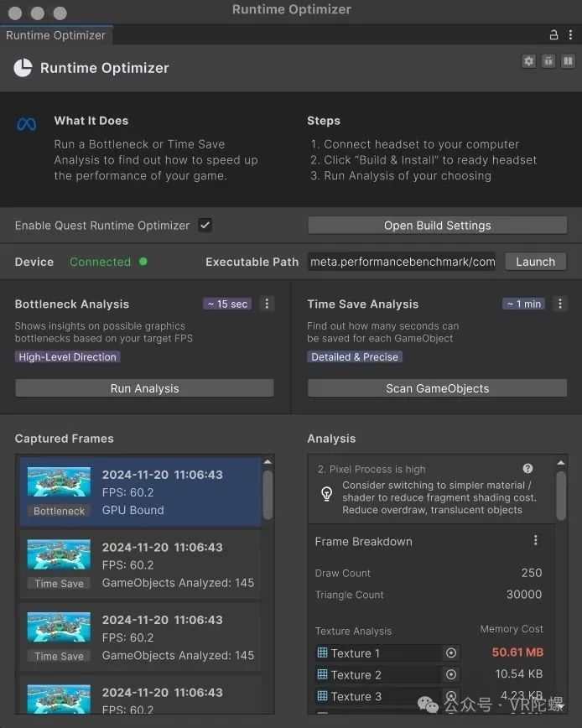Click the Launch button
The width and height of the screenshot is (582, 728).
pos(536,262)
